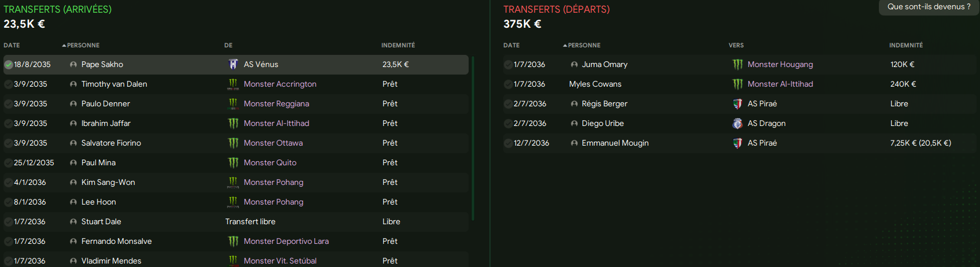Image resolution: width=980 pixels, height=267 pixels.
Task: Click the AS Piraé crest for Régis Berger
Action: [x=737, y=103]
